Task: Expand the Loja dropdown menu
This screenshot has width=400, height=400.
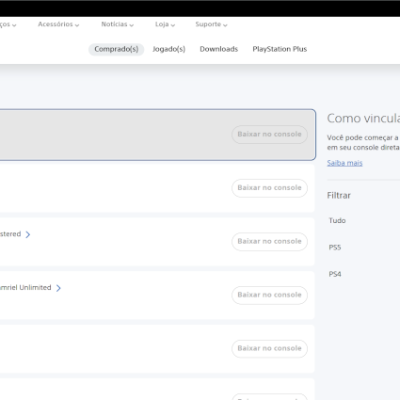Action: [165, 24]
